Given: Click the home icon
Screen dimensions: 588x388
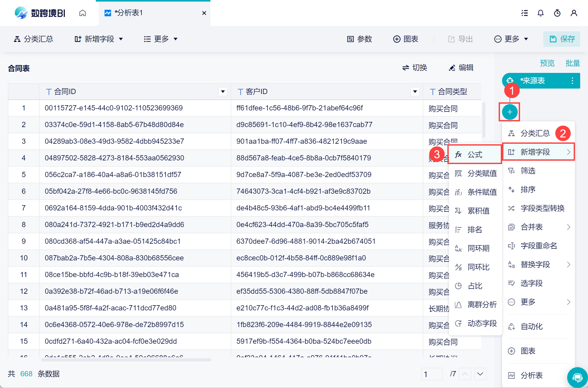Looking at the screenshot, I should click(x=82, y=13).
